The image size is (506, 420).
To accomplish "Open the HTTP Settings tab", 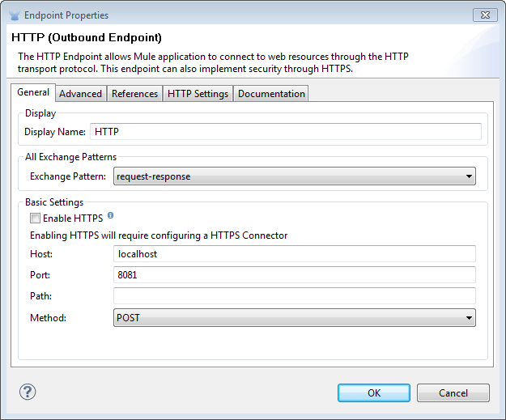I will tap(198, 94).
